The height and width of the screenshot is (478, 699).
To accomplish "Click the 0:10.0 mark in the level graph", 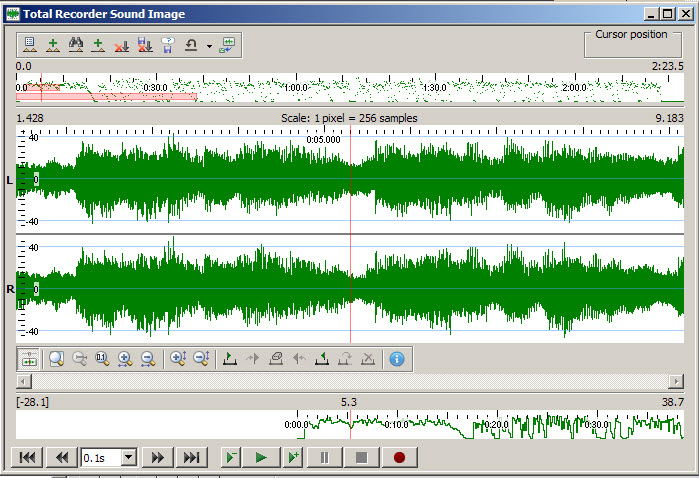I will (396, 425).
